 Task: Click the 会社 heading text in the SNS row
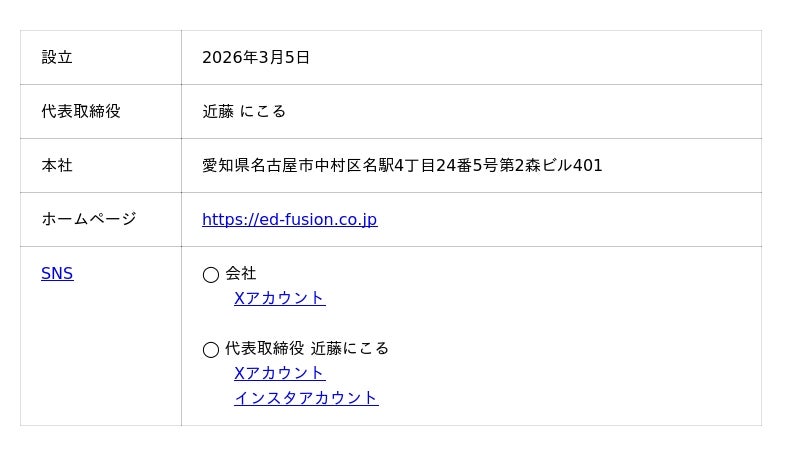241,274
